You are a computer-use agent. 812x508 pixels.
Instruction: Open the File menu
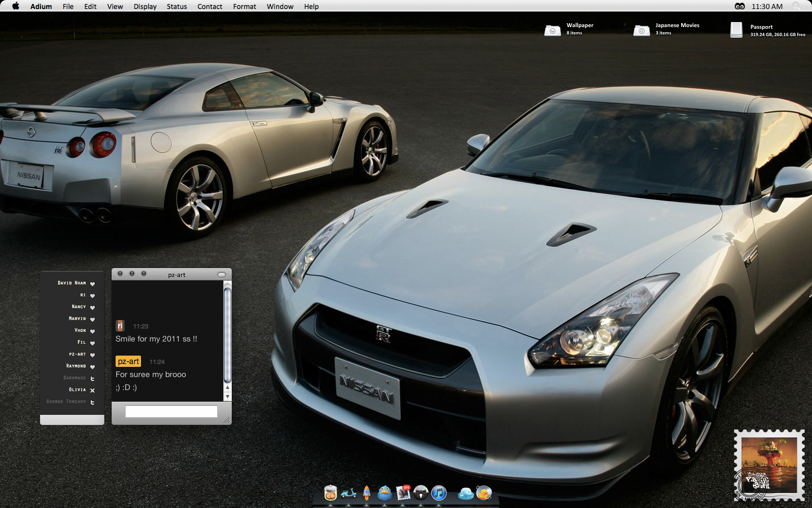click(68, 6)
